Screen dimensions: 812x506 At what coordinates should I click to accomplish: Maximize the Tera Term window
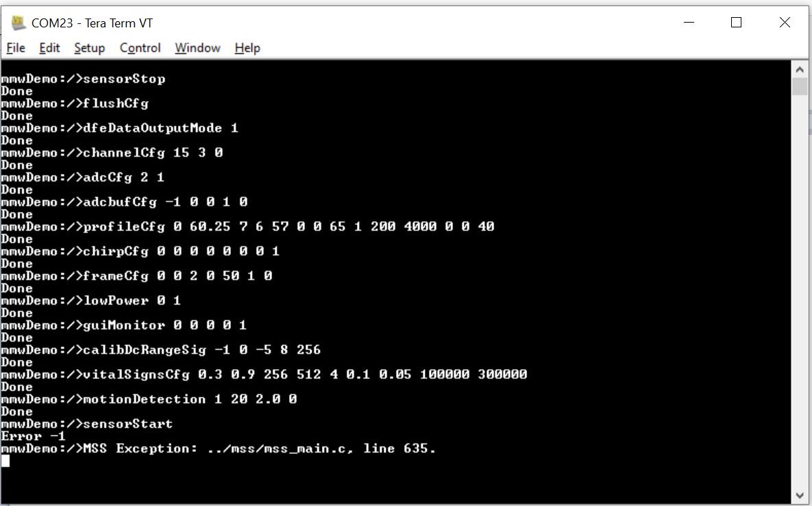736,22
